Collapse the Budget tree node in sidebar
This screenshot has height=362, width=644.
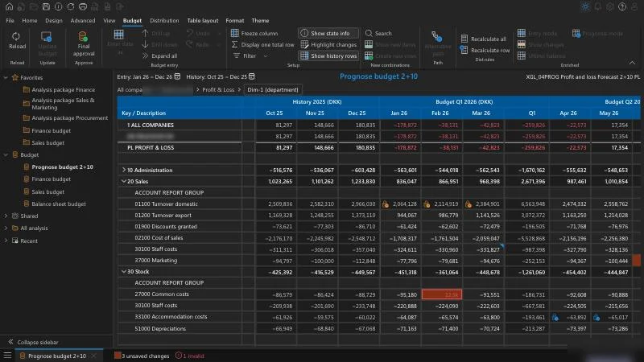tap(6, 154)
